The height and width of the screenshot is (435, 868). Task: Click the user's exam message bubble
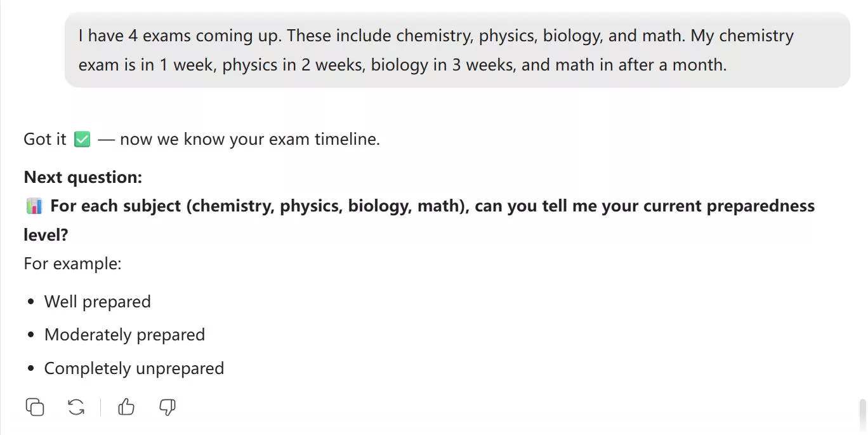(457, 50)
